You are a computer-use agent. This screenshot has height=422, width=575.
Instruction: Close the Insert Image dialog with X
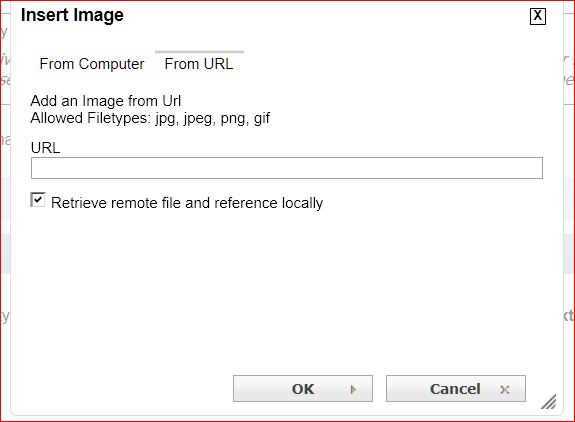[x=538, y=16]
